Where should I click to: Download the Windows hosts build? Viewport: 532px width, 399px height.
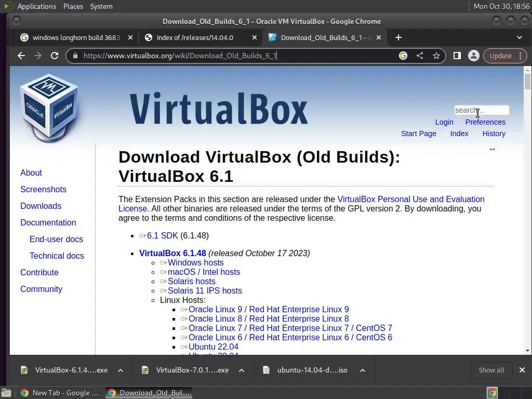[195, 262]
